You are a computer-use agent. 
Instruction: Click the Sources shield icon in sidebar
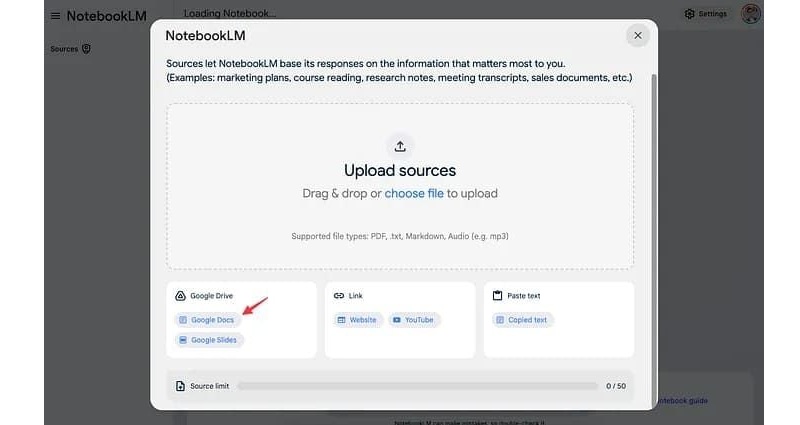[x=86, y=48]
